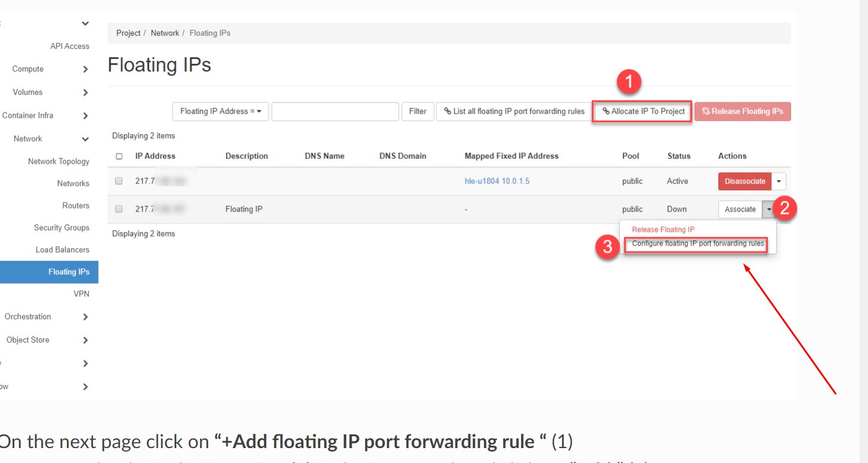Check the first floating IP row checkbox
This screenshot has height=463, width=868.
point(119,181)
